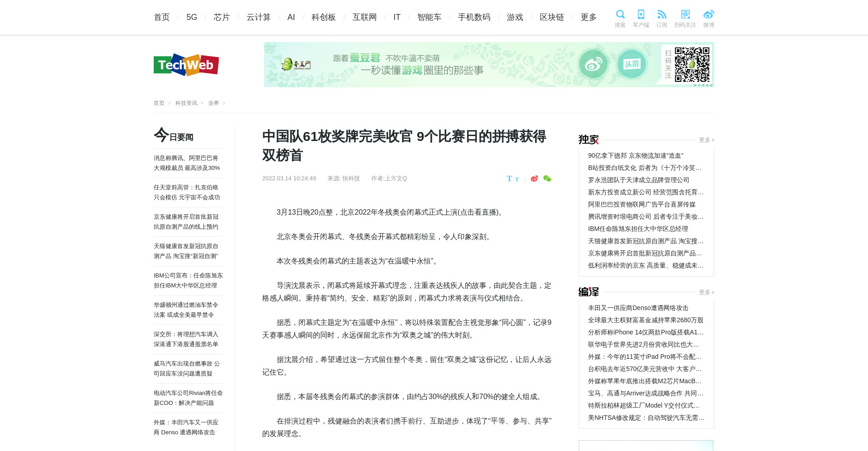Open news 消息称腾讯、阿里巴巴将大规模裁员

pyautogui.click(x=187, y=163)
